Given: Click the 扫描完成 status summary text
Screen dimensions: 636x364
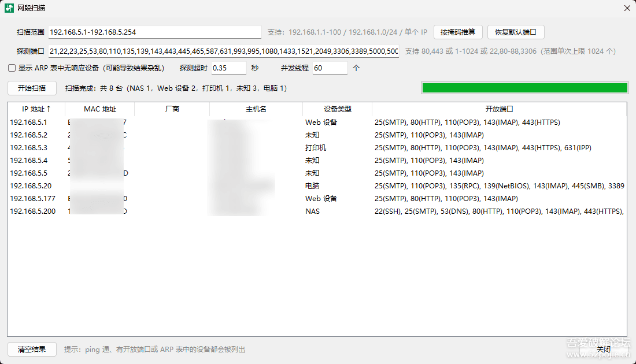Looking at the screenshot, I should (x=176, y=88).
